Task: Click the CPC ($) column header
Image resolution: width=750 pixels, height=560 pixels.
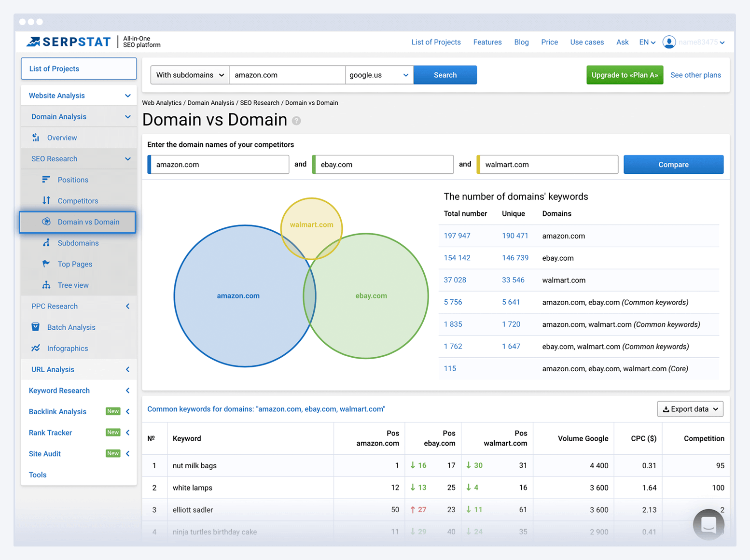Action: pos(643,438)
